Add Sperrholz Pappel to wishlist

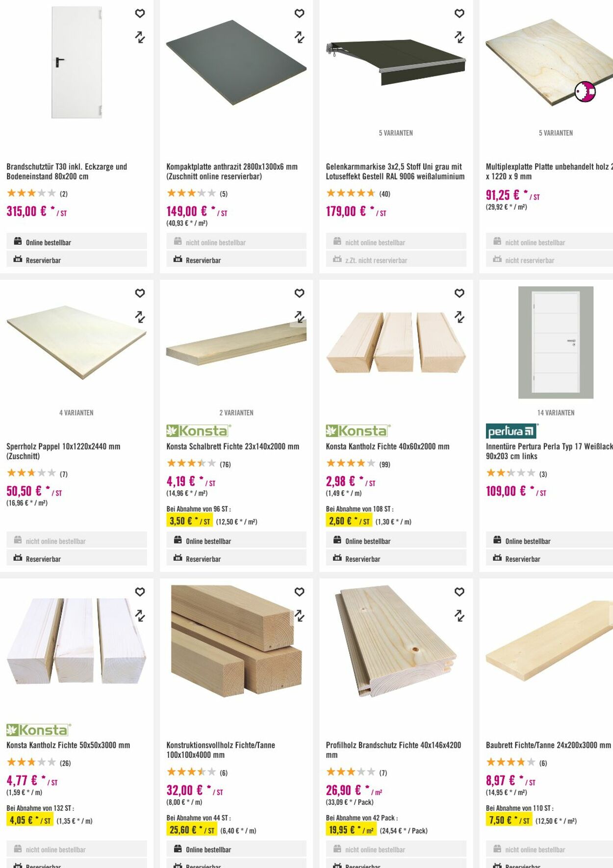coord(140,293)
